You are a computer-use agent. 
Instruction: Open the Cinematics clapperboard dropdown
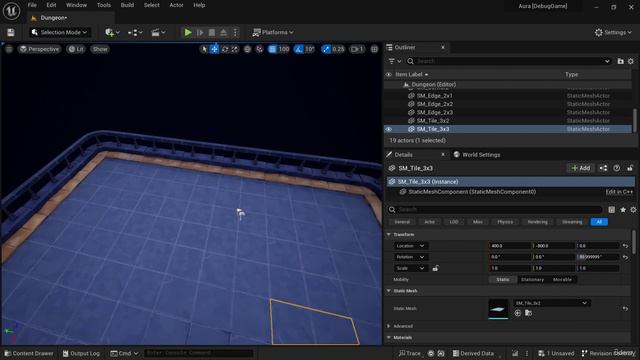[158, 32]
